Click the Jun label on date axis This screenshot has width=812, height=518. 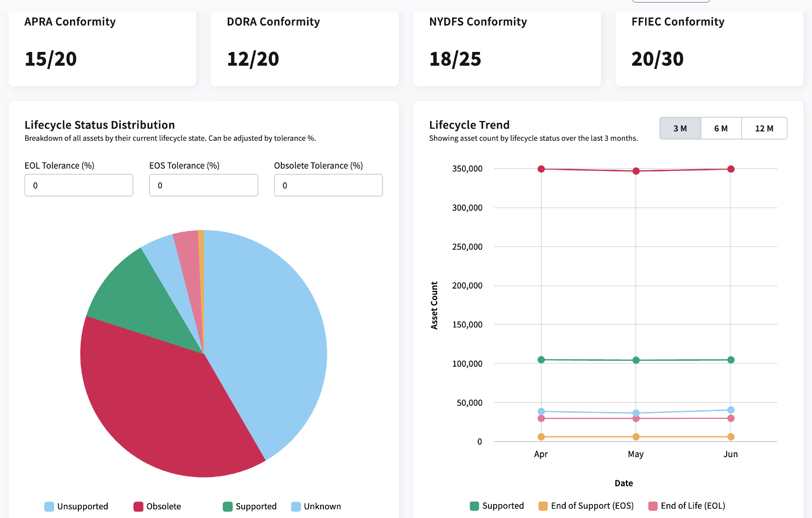click(730, 454)
